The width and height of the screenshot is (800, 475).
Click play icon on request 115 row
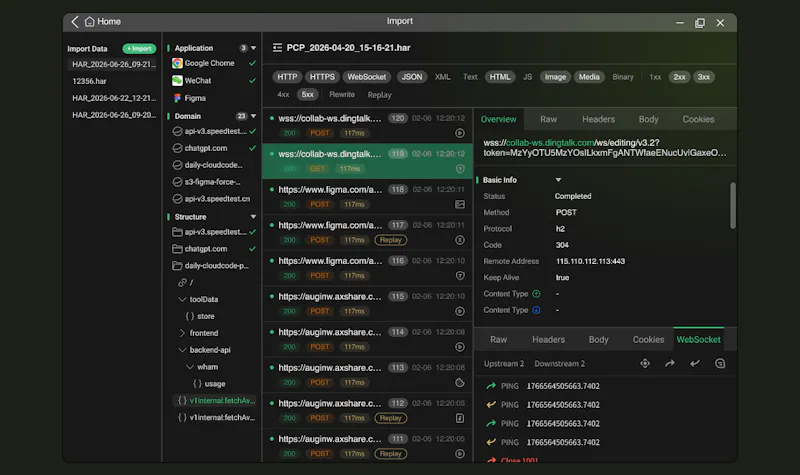click(460, 311)
